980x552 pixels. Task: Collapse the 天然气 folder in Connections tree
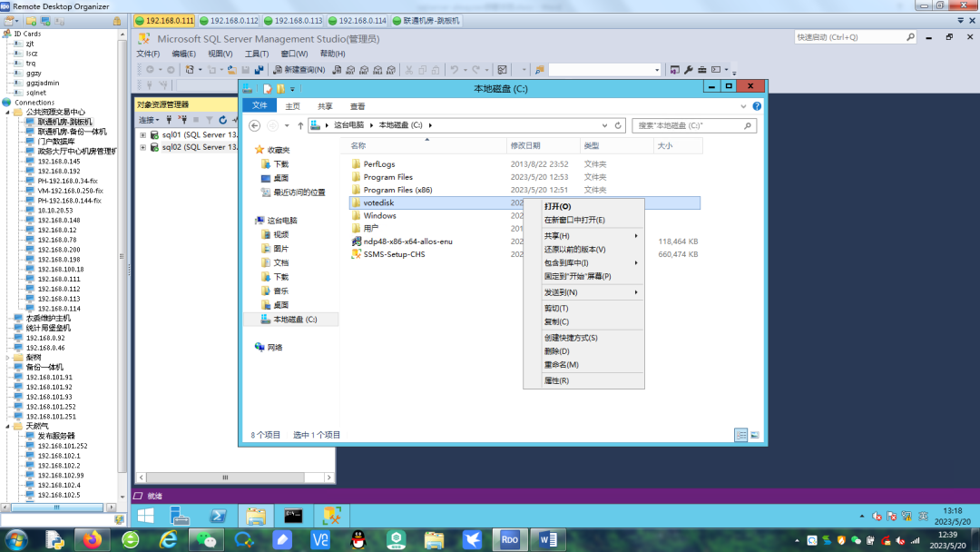7,427
